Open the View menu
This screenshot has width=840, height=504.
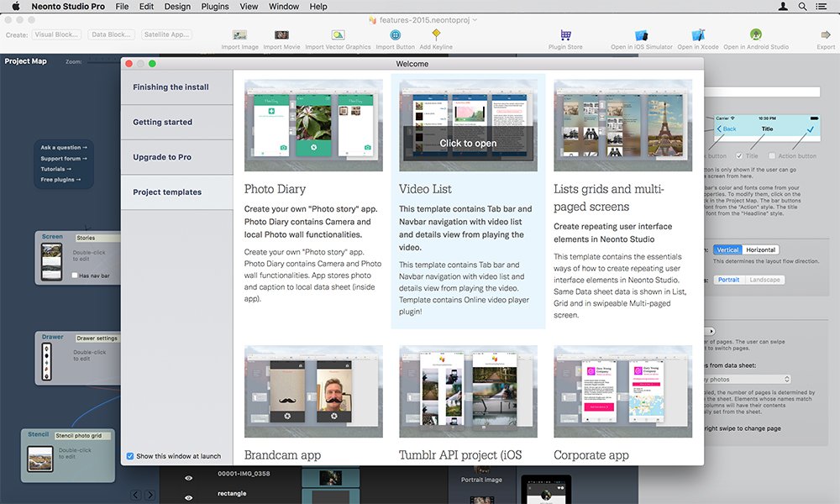[x=249, y=7]
